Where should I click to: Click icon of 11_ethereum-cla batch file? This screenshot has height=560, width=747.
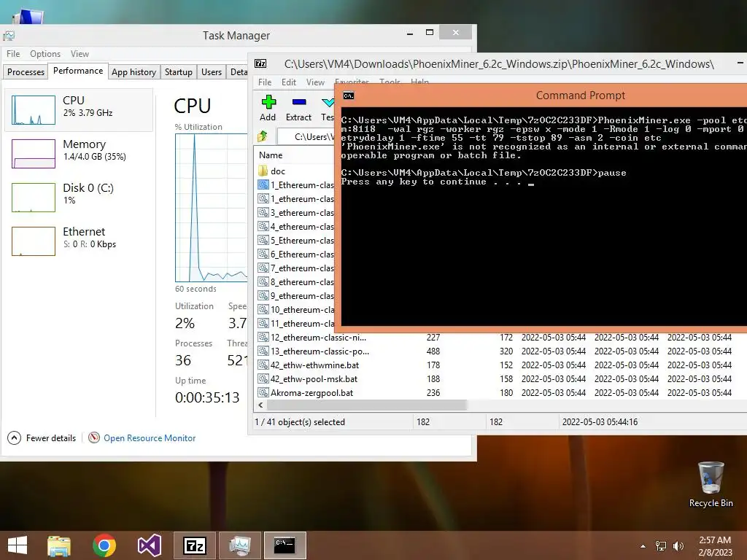pyautogui.click(x=263, y=323)
